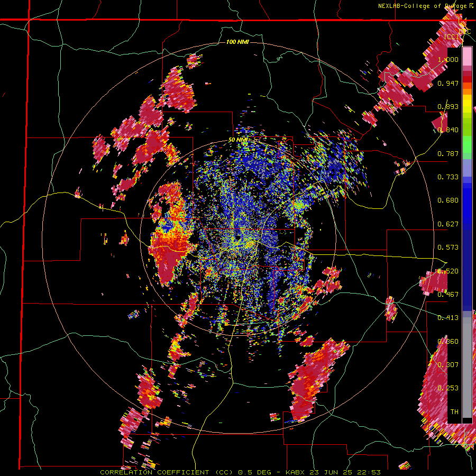Select the 0.627 legend value
Image resolution: width=476 pixels, height=476 pixels.
[x=448, y=224]
